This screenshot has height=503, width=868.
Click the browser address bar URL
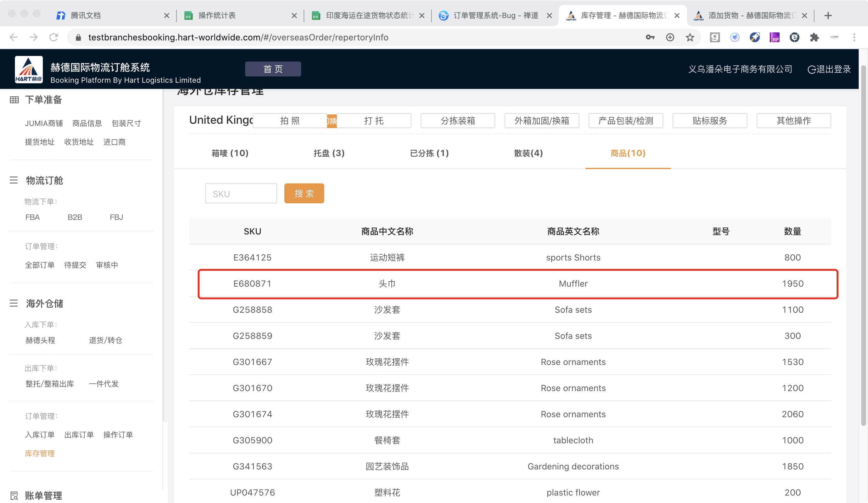[x=238, y=37]
